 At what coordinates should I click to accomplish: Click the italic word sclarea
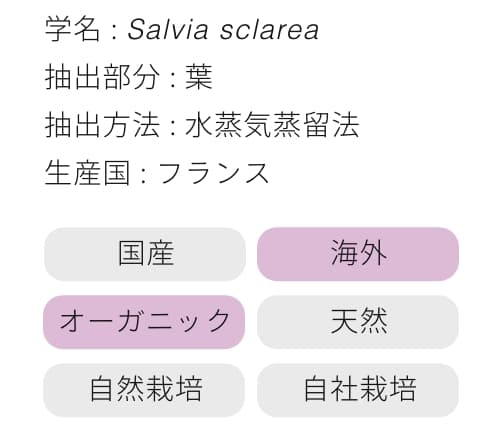point(269,30)
